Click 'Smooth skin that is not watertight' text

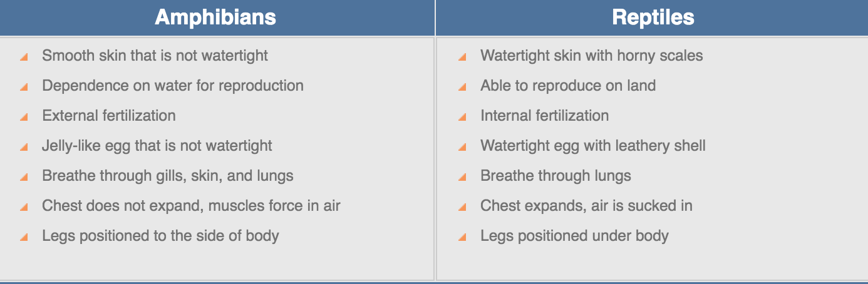click(155, 56)
